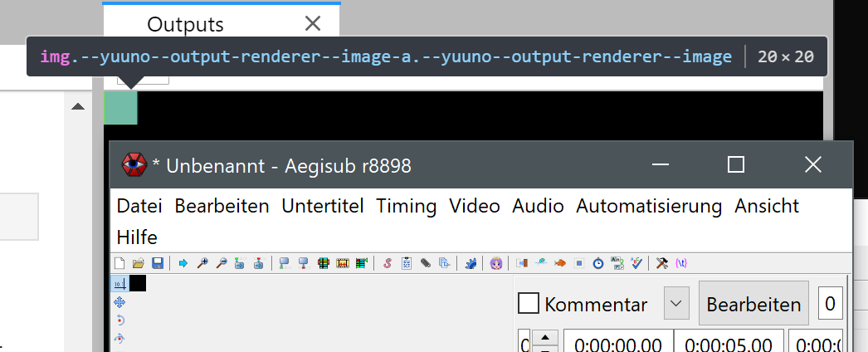Select the Standard crosshair visual tool
Screen dimensions: 868x352
[x=119, y=284]
